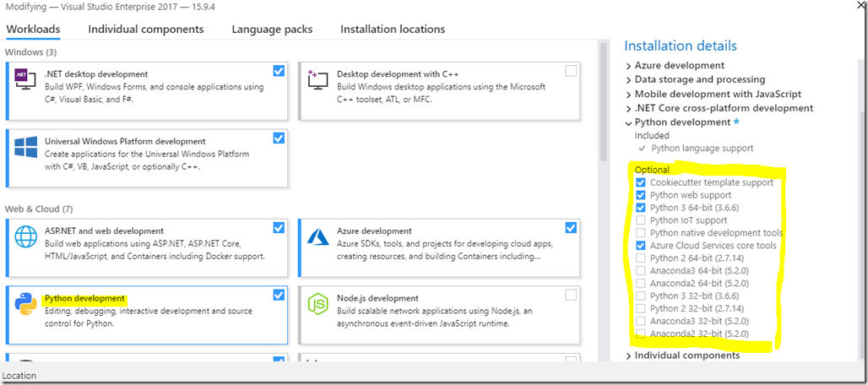Expand Azure development installation details
868x385 pixels.
[x=629, y=66]
